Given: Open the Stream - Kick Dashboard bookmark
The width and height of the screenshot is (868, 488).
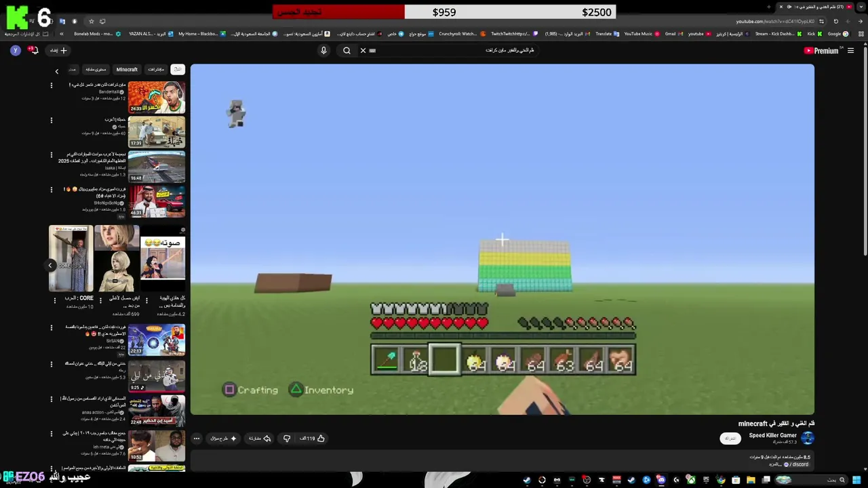Looking at the screenshot, I should coord(777,34).
